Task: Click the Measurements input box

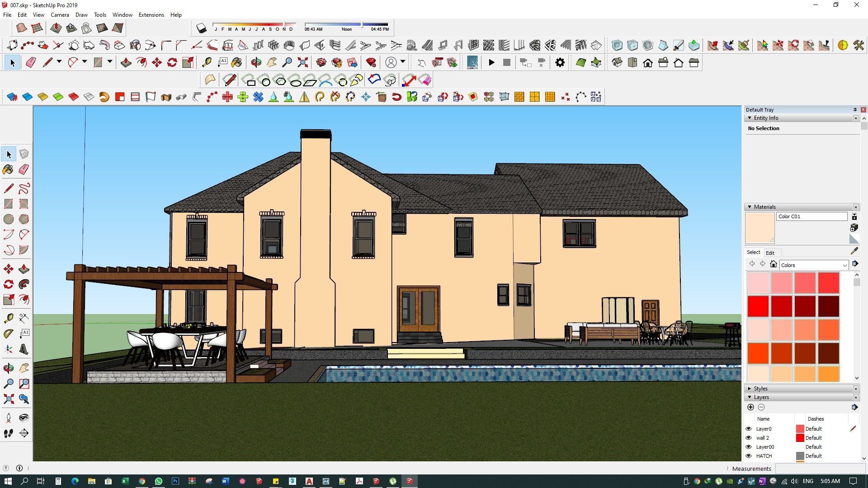Action: [x=821, y=469]
